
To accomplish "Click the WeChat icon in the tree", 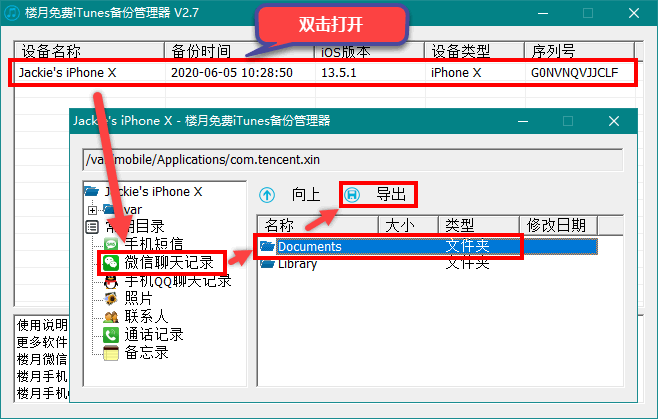I will pos(111,263).
